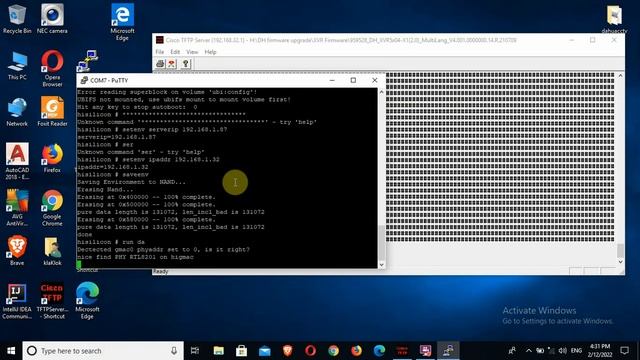Click the Cisco TFTP Server title bar icon
This screenshot has height=360, width=640.
(160, 40)
